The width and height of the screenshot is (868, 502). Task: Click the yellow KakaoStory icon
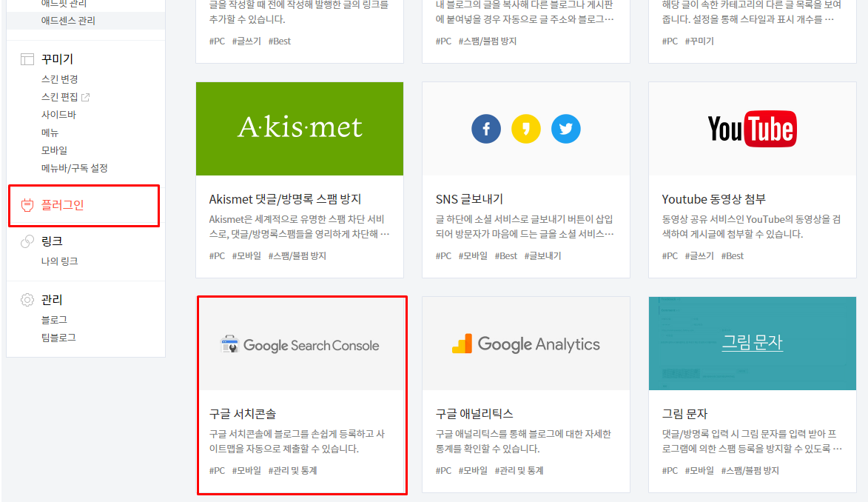[526, 129]
